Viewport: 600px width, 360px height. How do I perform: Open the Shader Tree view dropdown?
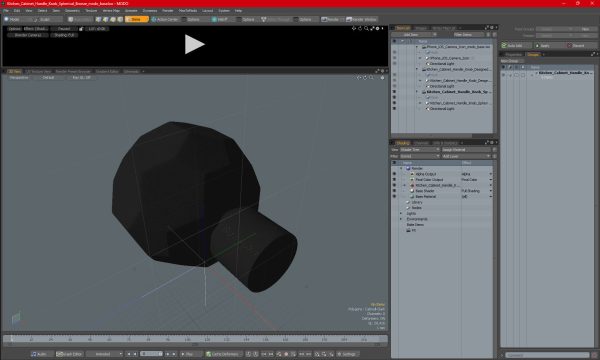click(420, 150)
